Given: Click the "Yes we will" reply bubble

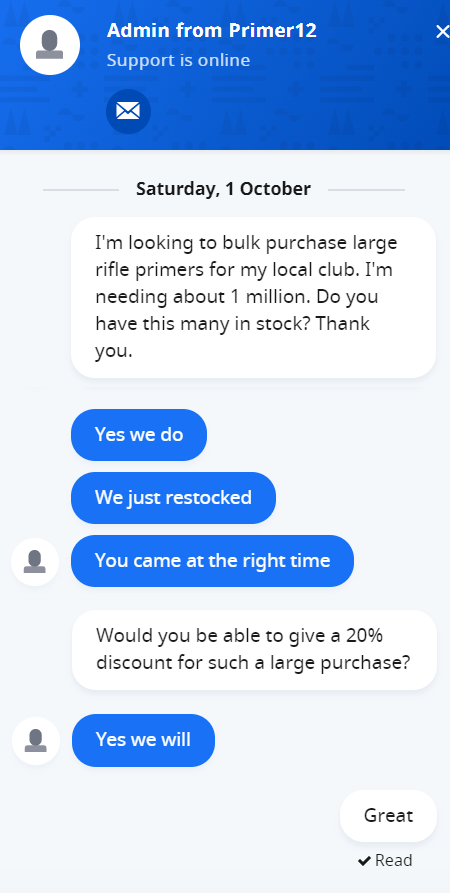Looking at the screenshot, I should 143,740.
